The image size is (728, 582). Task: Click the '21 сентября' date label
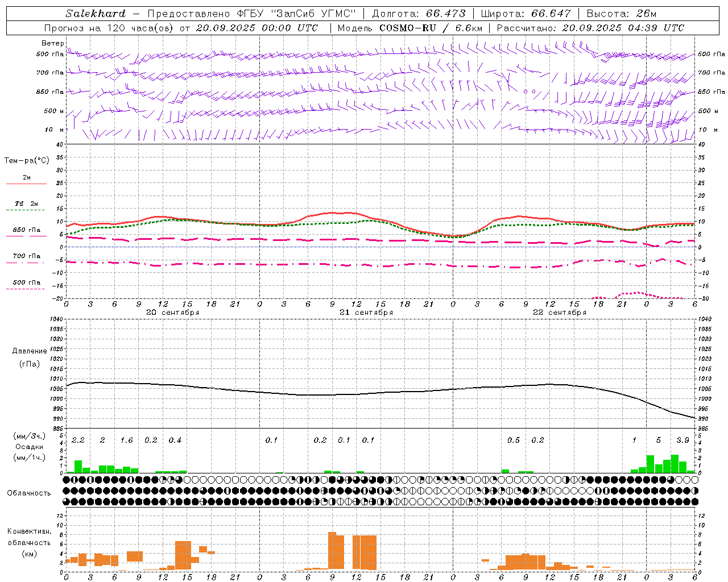click(x=366, y=313)
